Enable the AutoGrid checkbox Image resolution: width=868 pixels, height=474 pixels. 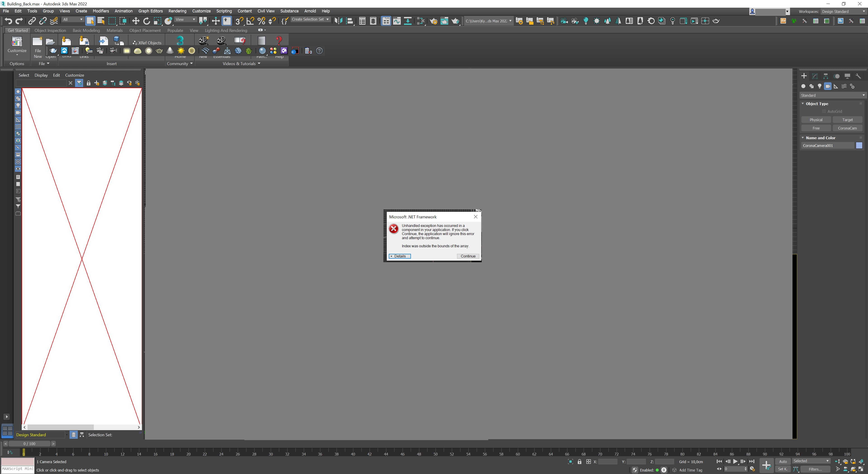tap(824, 111)
